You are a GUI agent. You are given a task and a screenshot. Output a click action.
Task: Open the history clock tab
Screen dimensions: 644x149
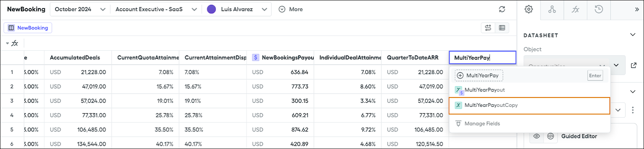point(599,9)
